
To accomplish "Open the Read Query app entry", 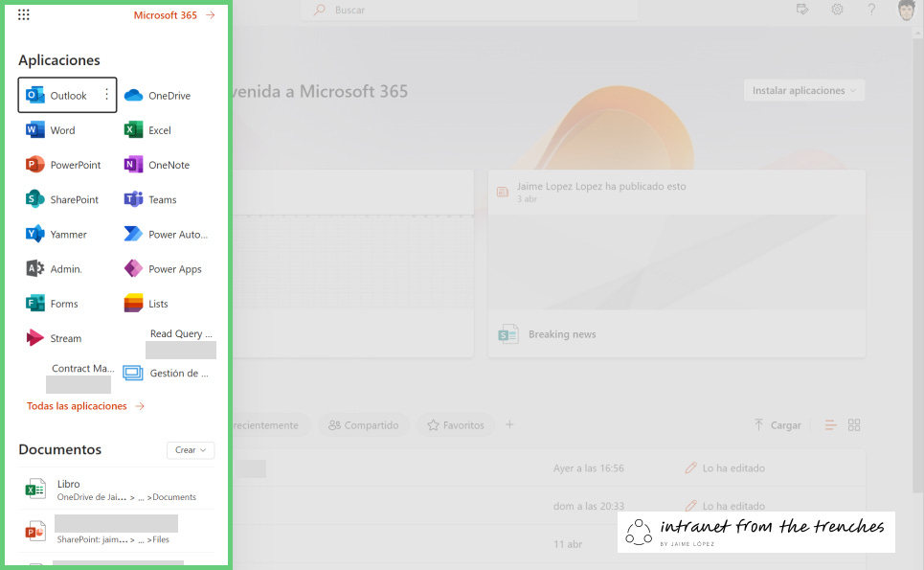I will tap(180, 333).
